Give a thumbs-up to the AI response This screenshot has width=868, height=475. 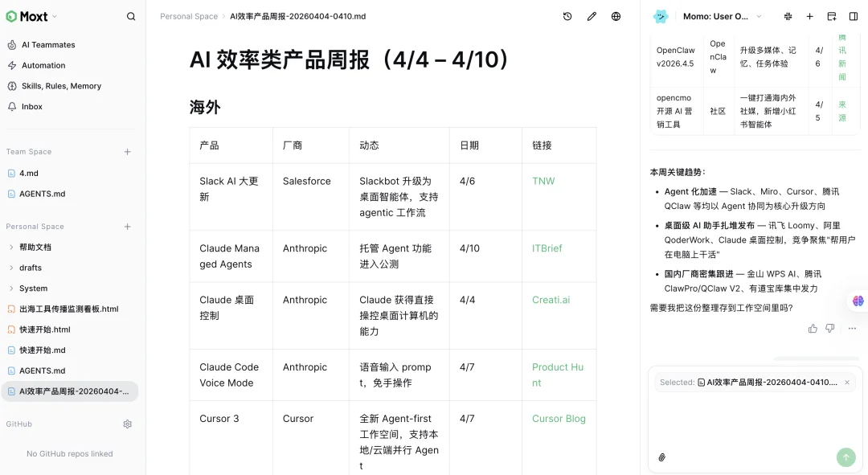pyautogui.click(x=813, y=328)
